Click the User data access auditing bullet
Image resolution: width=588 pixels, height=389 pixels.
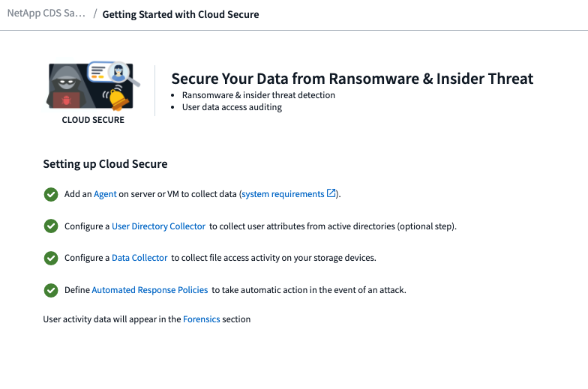232,107
